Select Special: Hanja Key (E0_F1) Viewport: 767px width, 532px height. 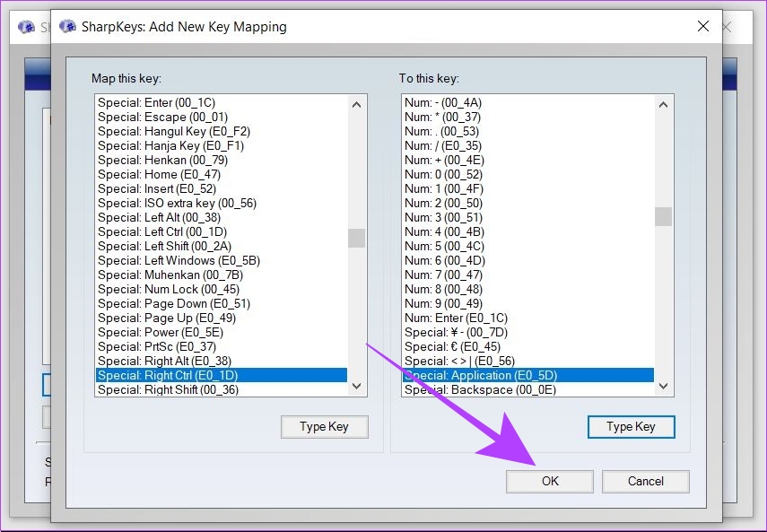(221, 145)
